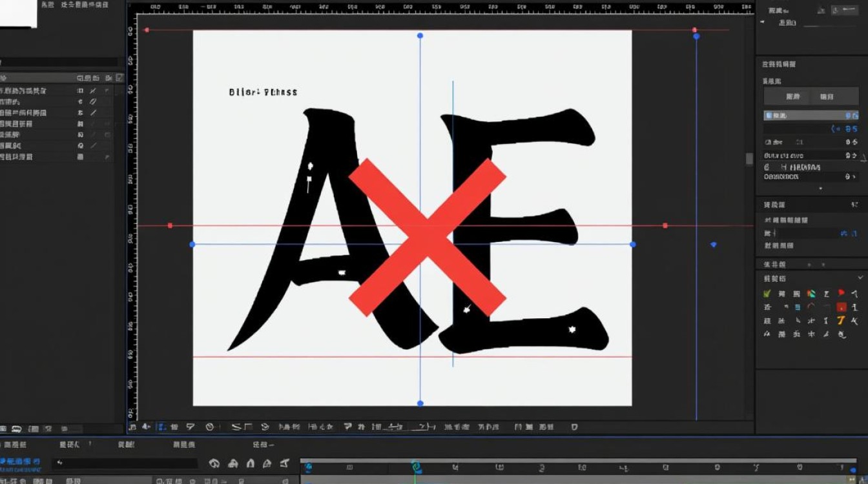
Task: Open the white thumbnail in the top-left corner
Action: (19, 14)
